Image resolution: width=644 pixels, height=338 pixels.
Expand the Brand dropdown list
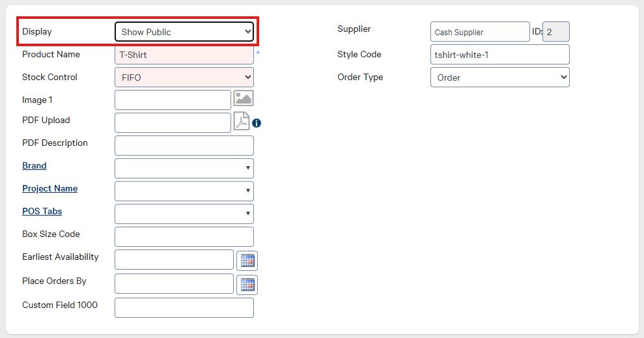[x=184, y=168]
